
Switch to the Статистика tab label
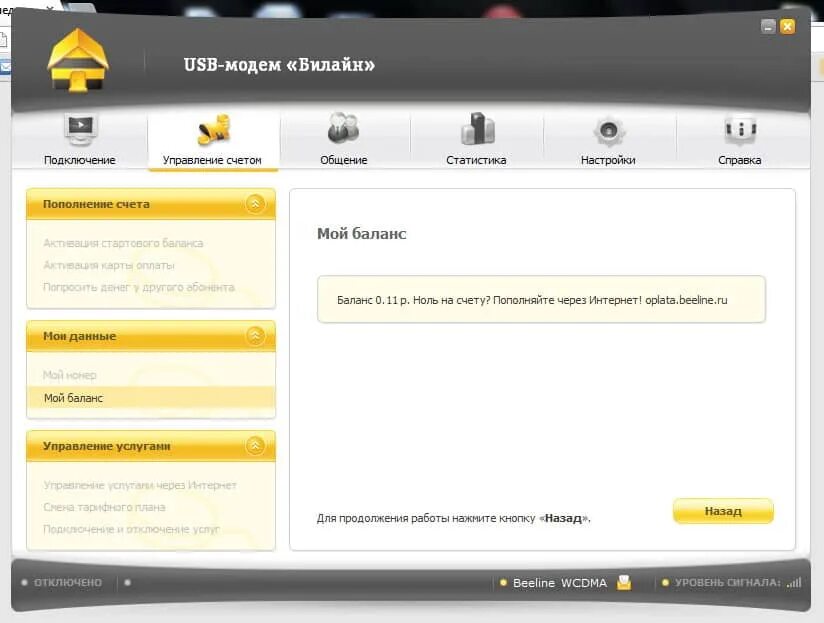click(476, 160)
